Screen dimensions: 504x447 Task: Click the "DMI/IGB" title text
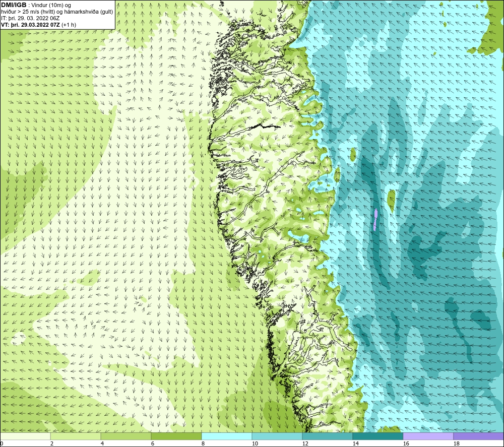pyautogui.click(x=14, y=5)
